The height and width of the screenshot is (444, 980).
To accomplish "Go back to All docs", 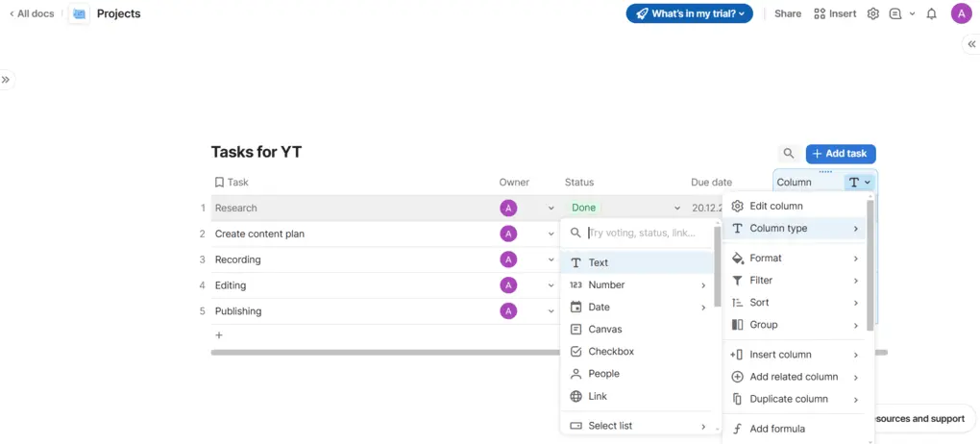I will click(x=32, y=13).
